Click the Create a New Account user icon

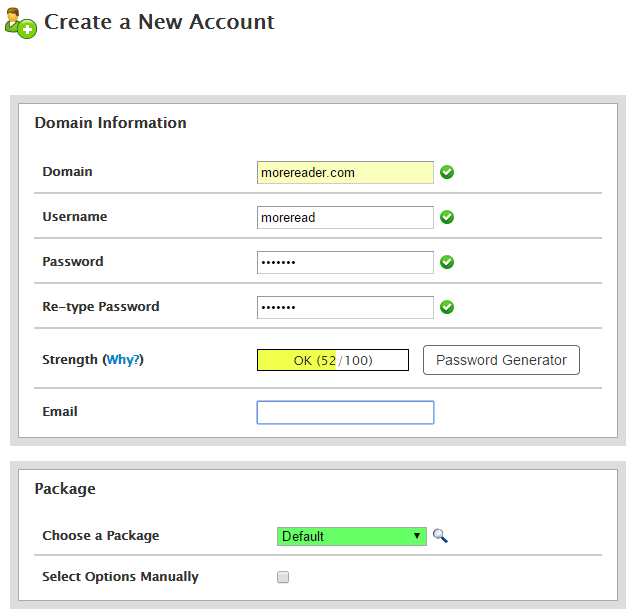coord(20,23)
